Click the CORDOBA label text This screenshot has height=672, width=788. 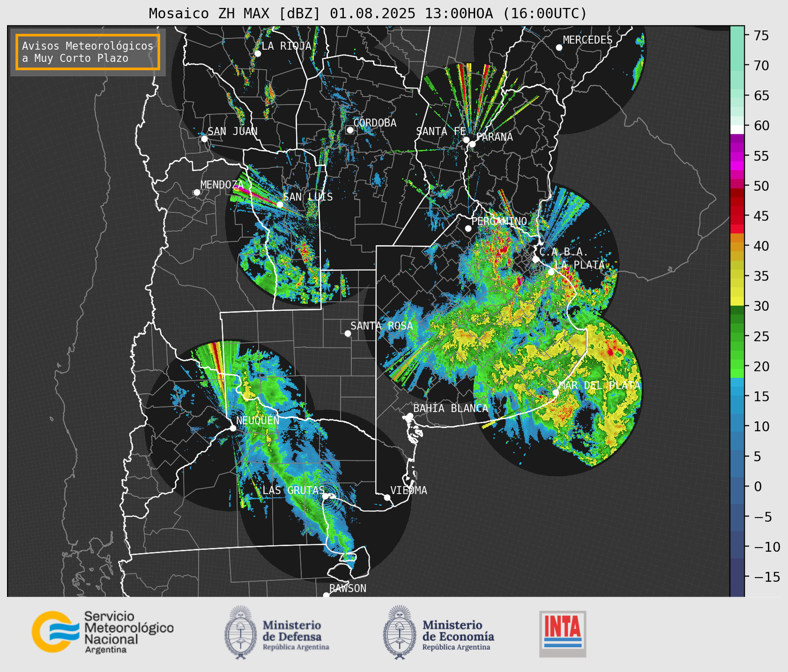[375, 123]
